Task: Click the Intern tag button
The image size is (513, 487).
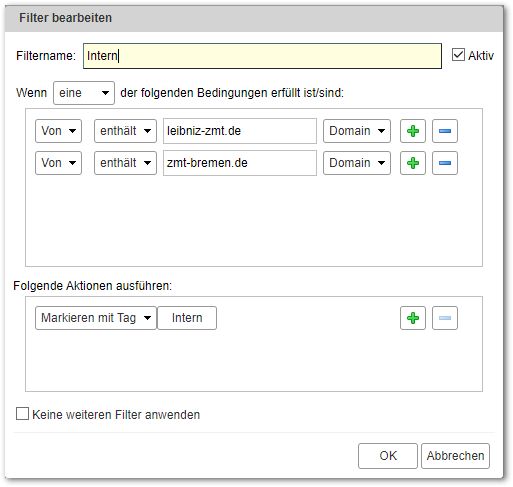Action: click(x=187, y=318)
